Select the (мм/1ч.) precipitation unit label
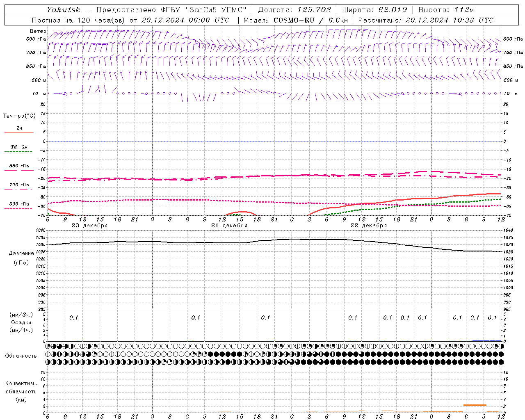525x420 pixels. point(21,330)
